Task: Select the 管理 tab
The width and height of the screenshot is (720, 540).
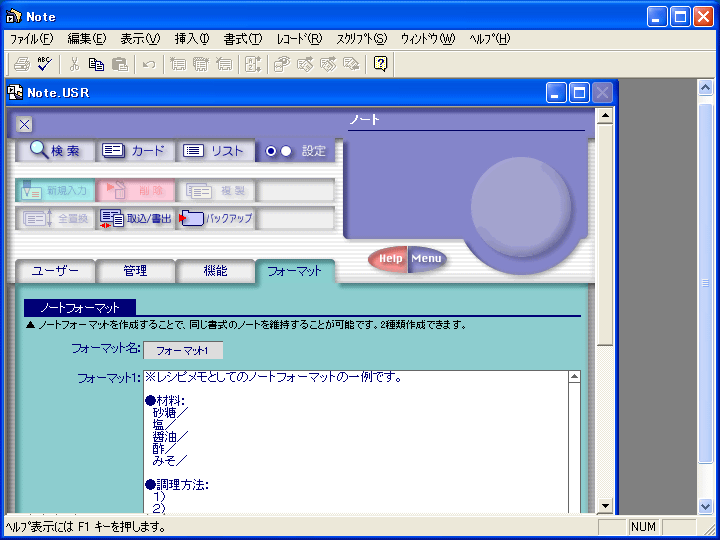Action: point(135,271)
